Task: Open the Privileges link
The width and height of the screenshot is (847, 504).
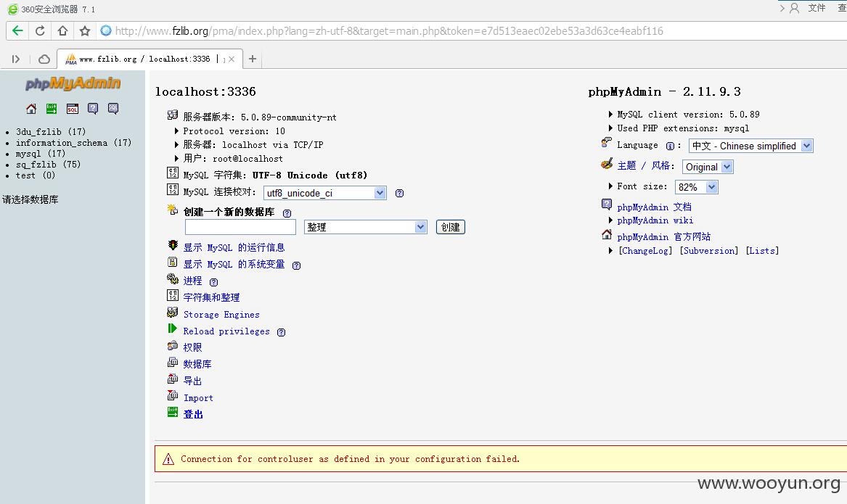Action: pyautogui.click(x=193, y=348)
